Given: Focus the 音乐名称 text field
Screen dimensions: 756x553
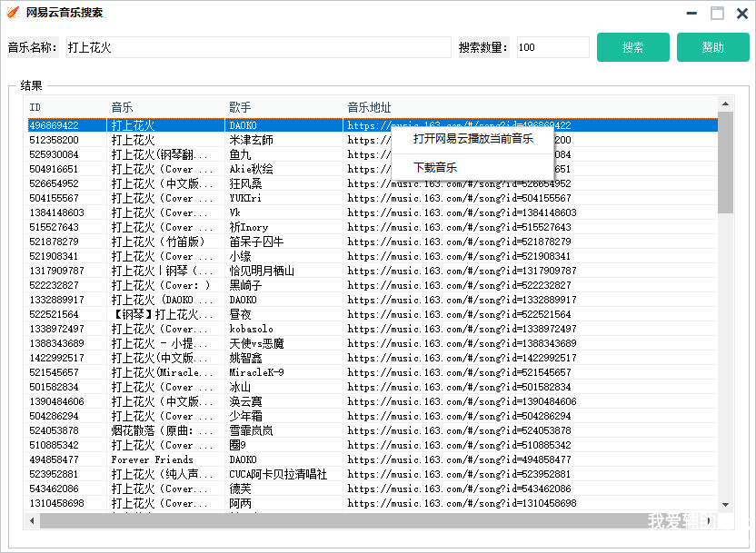Looking at the screenshot, I should (256, 47).
